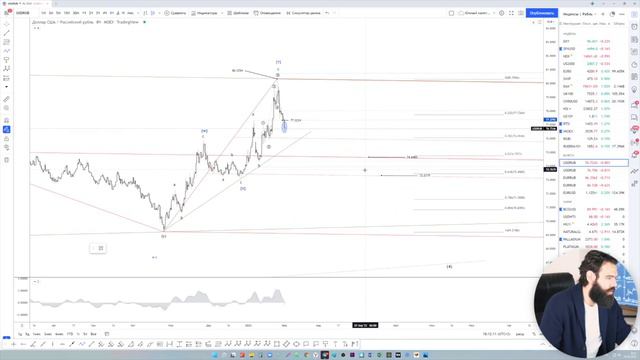Screen dimensions: 640x360
Task: Select PALLADIUM in the watchlist
Action: click(x=594, y=239)
